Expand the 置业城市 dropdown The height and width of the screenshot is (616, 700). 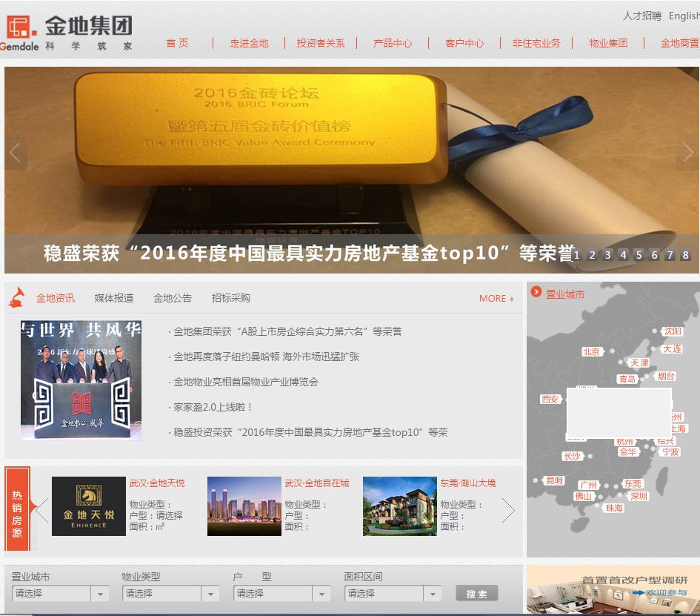click(60, 594)
